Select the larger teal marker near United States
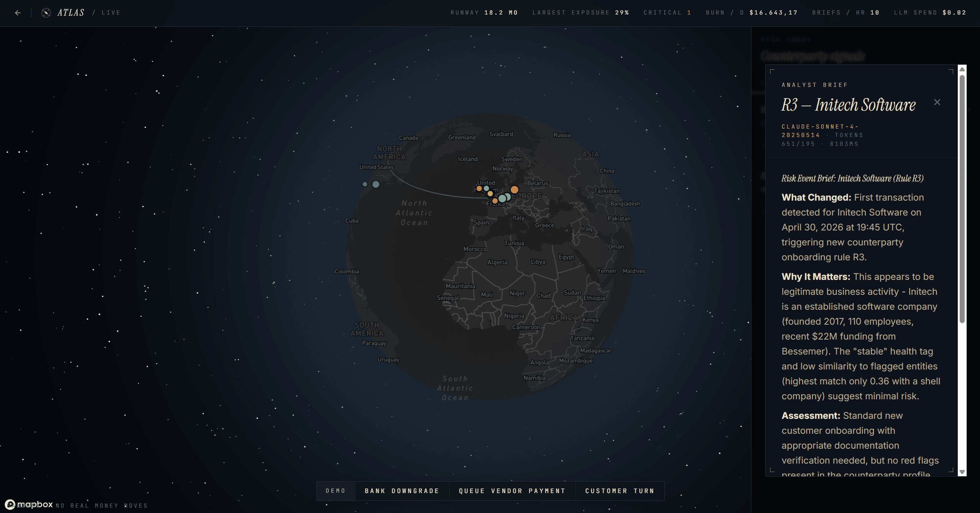980x513 pixels. tap(376, 184)
